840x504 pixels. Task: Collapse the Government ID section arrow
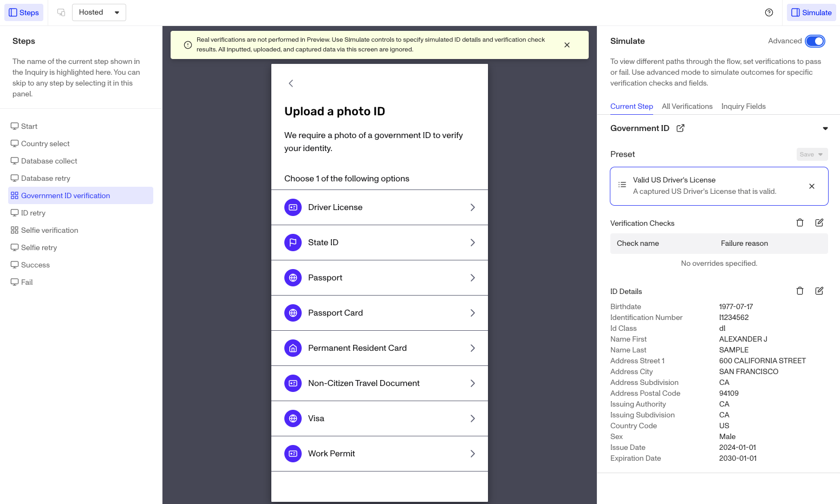825,128
